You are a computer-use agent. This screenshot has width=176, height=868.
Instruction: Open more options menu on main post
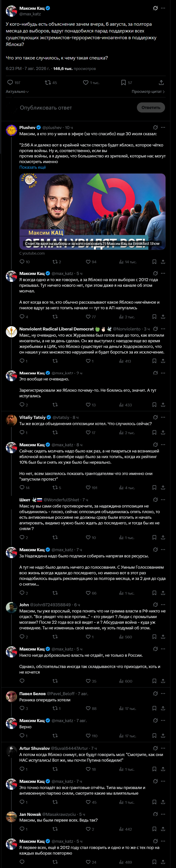[x=163, y=8]
